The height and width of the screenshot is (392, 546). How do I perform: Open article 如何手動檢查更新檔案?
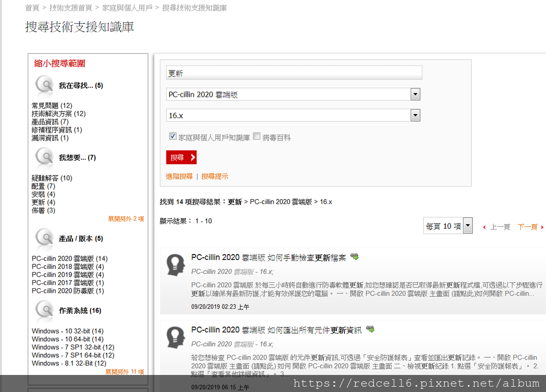269,257
